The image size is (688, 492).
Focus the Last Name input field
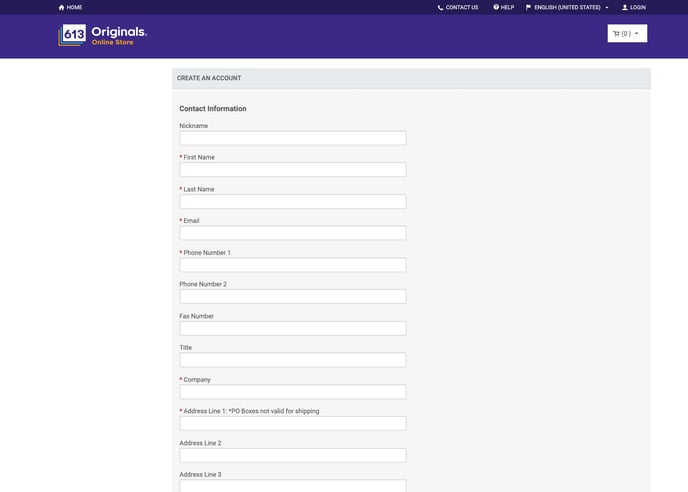coord(293,201)
